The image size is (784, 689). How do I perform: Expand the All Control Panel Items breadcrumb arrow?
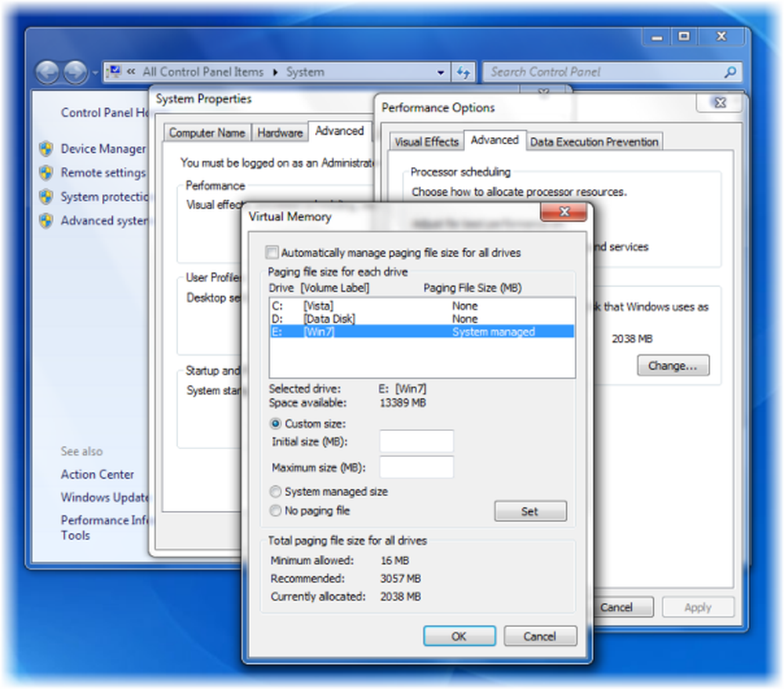tap(275, 72)
